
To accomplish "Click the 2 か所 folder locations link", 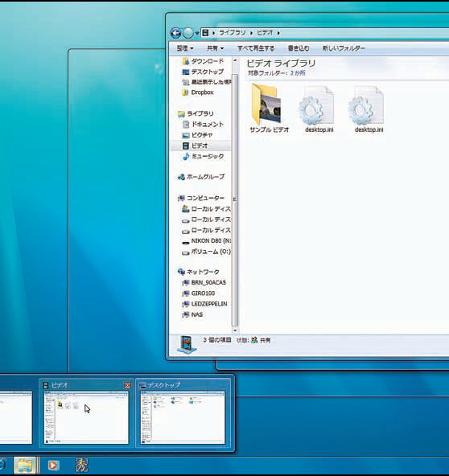I will (298, 73).
